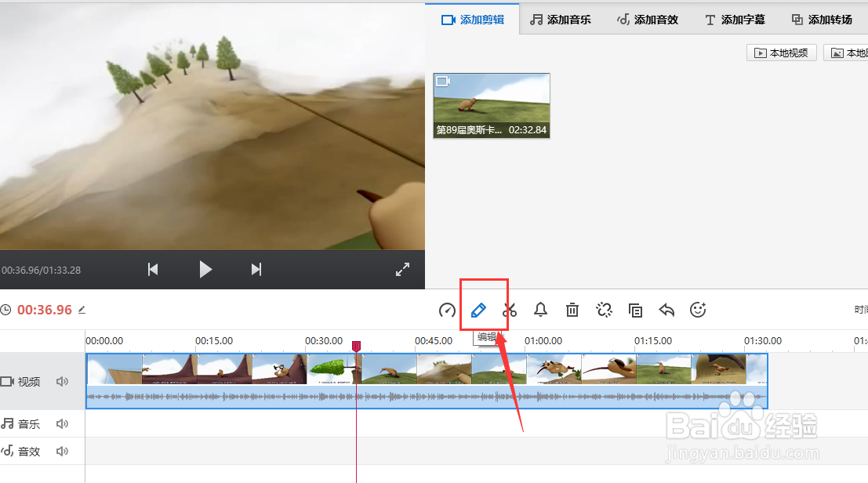Click the red playhead marker on ruler

(357, 346)
